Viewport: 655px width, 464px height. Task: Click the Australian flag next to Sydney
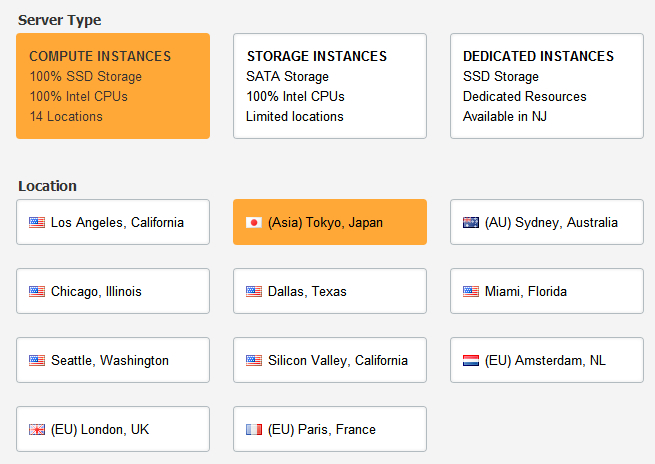coord(471,223)
